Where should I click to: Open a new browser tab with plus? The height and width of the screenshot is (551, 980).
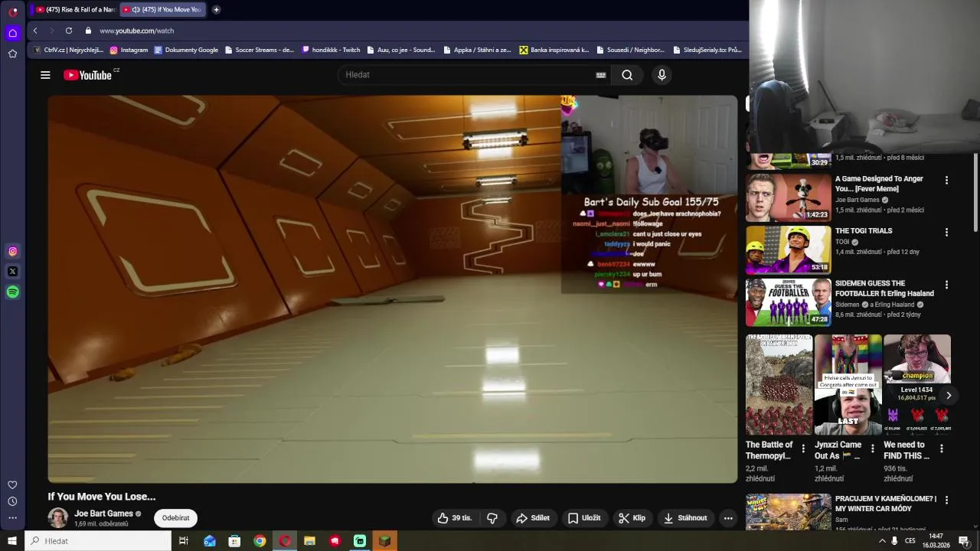pyautogui.click(x=216, y=9)
